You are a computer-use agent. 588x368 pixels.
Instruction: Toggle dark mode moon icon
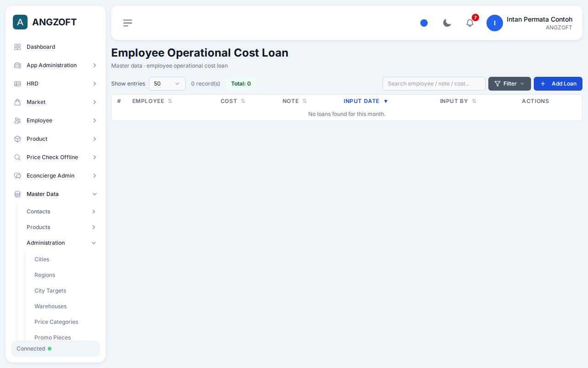pos(447,23)
